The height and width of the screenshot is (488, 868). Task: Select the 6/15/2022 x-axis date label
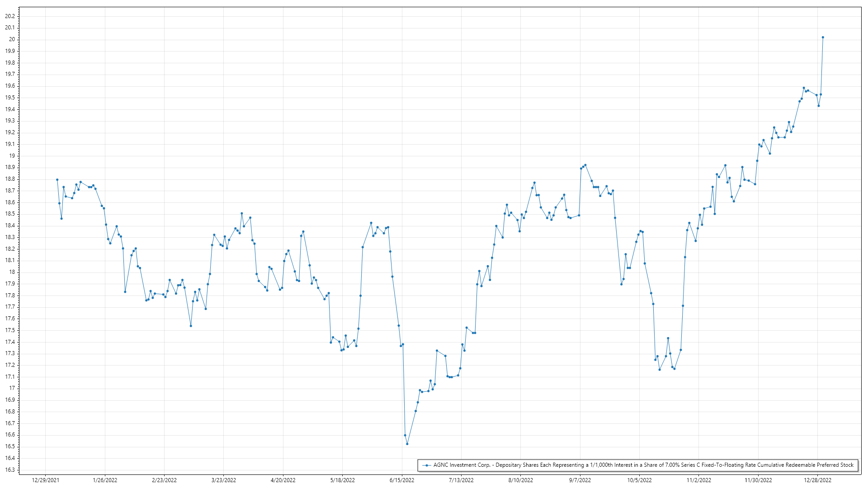pos(402,480)
